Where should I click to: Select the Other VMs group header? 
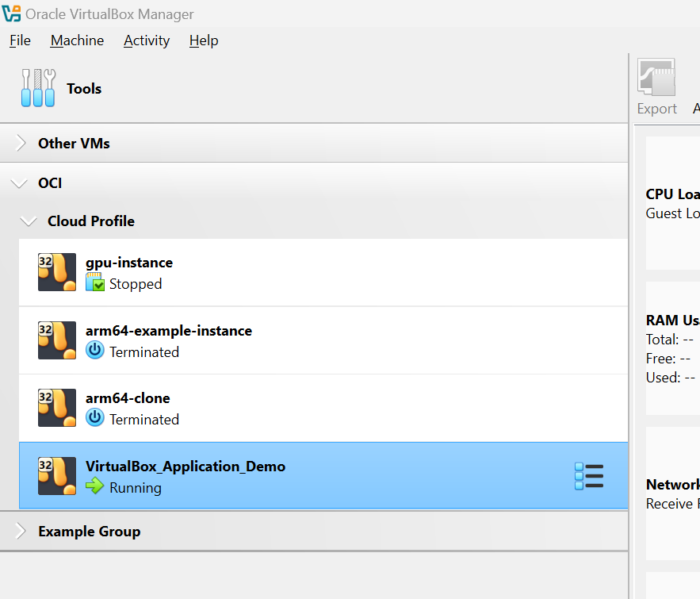pyautogui.click(x=314, y=144)
